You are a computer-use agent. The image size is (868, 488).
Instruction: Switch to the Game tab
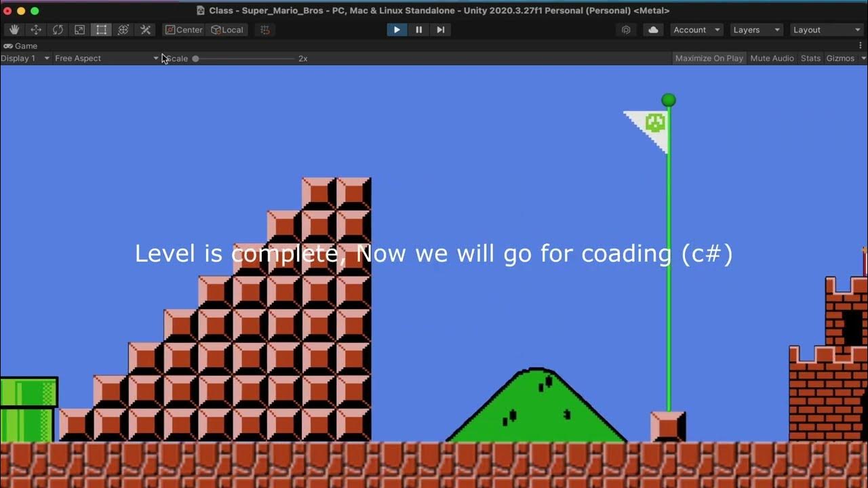[20, 46]
